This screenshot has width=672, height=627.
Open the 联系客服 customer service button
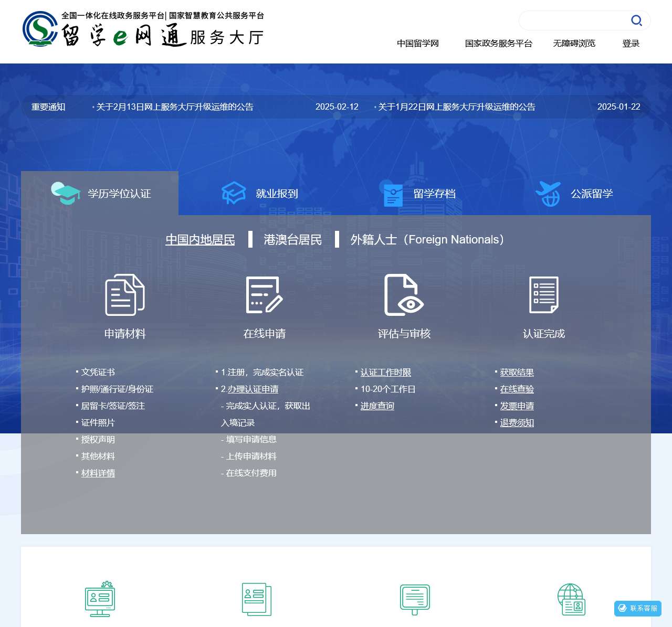click(x=638, y=609)
